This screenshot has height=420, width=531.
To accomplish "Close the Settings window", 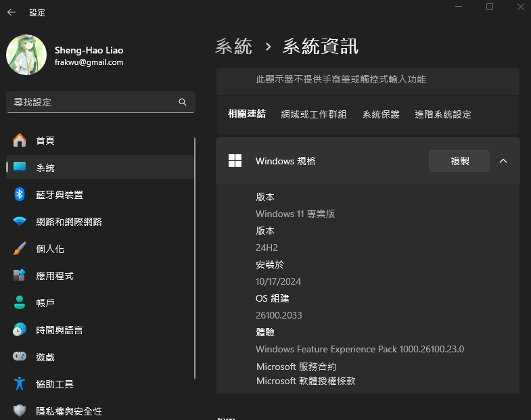I will tap(520, 7).
